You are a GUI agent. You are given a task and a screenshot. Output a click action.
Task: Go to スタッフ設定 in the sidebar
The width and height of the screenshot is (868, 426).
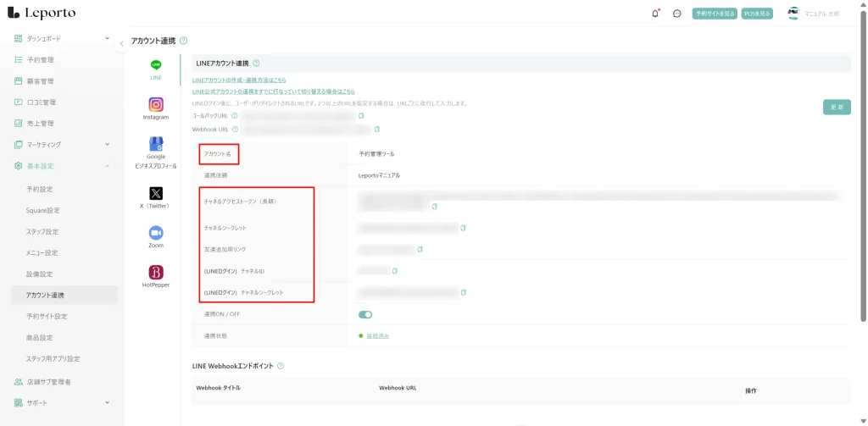point(42,231)
